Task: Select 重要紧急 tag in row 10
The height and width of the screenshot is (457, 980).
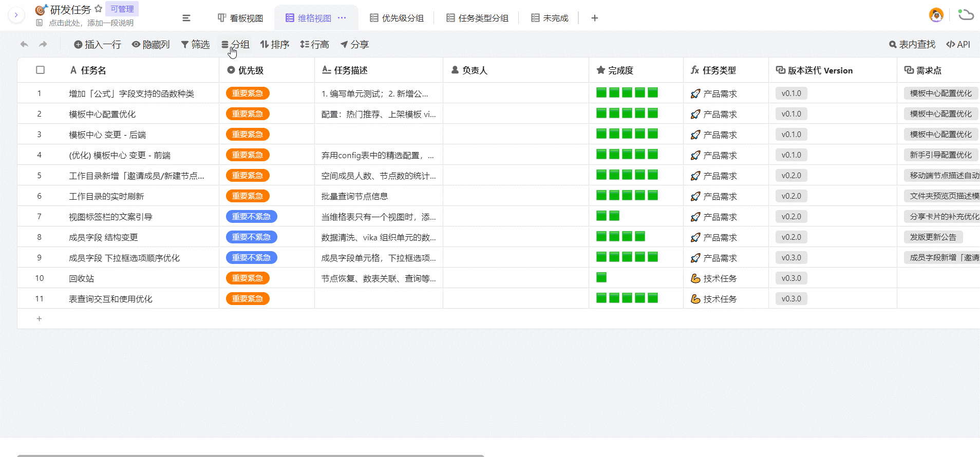Action: point(248,278)
